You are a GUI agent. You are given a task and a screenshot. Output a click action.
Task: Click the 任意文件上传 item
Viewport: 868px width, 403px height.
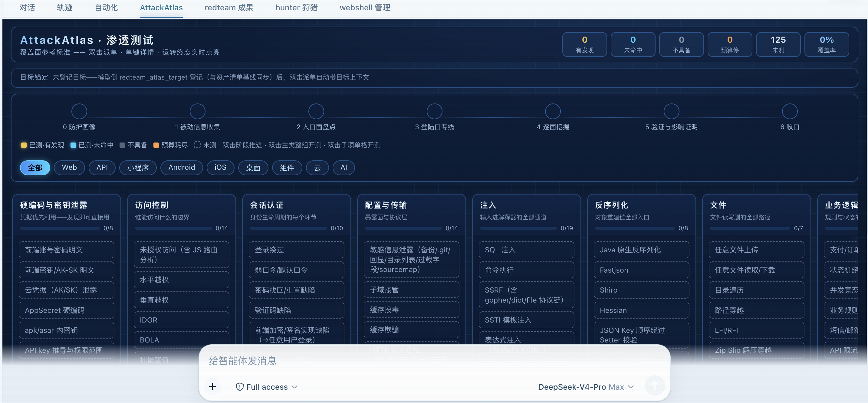[756, 250]
